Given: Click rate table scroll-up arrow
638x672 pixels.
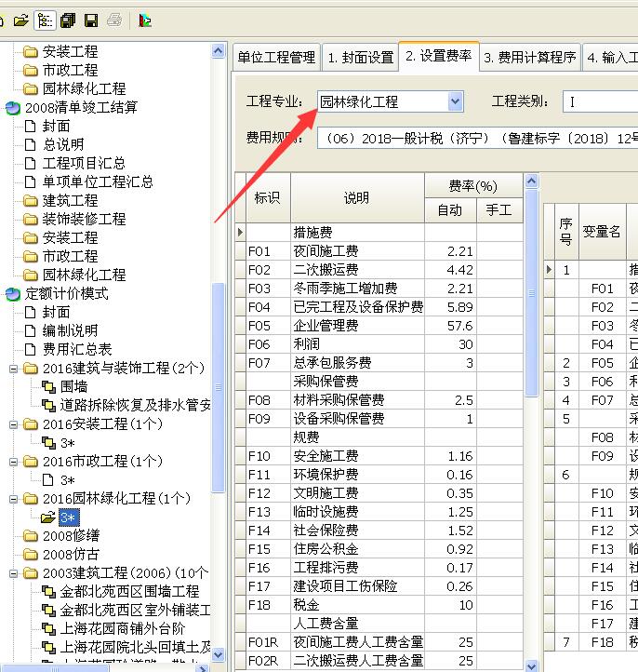Looking at the screenshot, I should pos(531,181).
